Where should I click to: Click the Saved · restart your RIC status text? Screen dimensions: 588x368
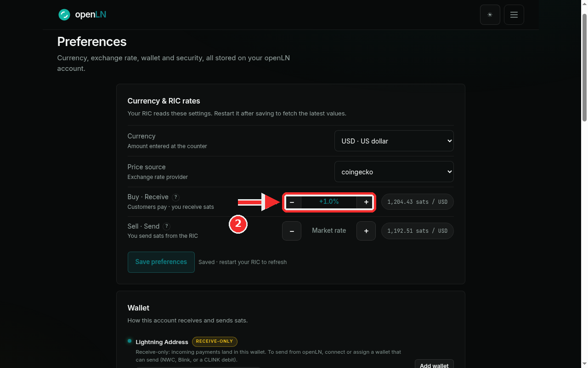(x=243, y=262)
